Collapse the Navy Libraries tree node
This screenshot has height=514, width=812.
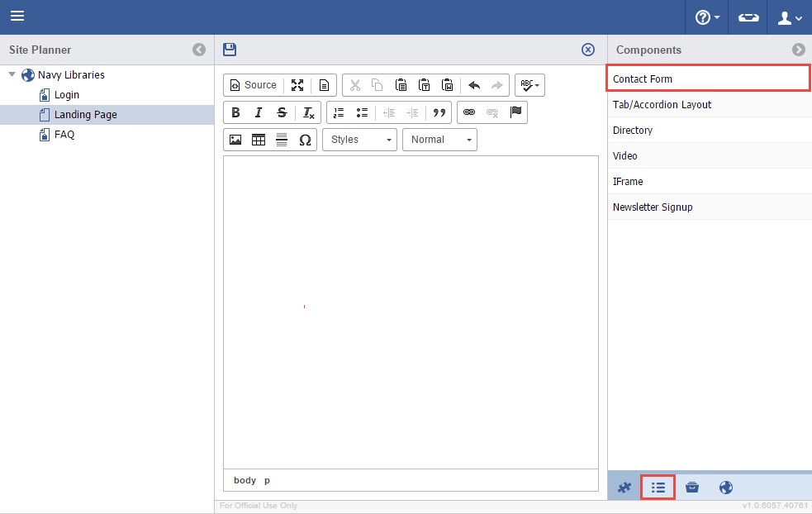(x=12, y=75)
